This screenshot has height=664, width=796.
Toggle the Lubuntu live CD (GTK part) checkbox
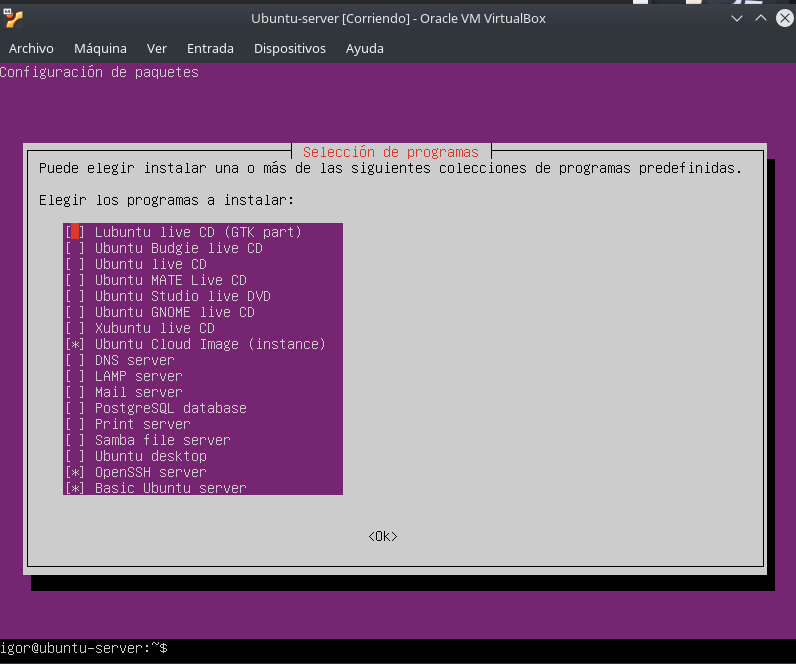[x=75, y=232]
